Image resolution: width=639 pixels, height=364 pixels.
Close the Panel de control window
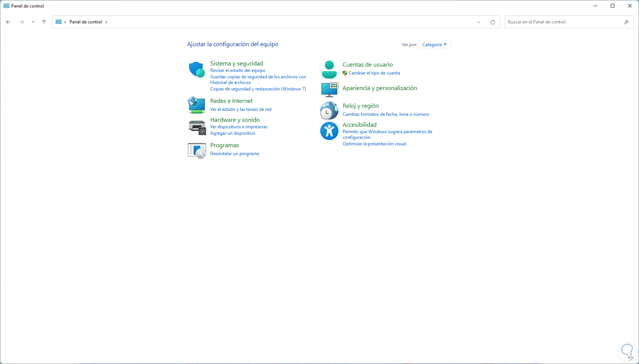coord(630,6)
